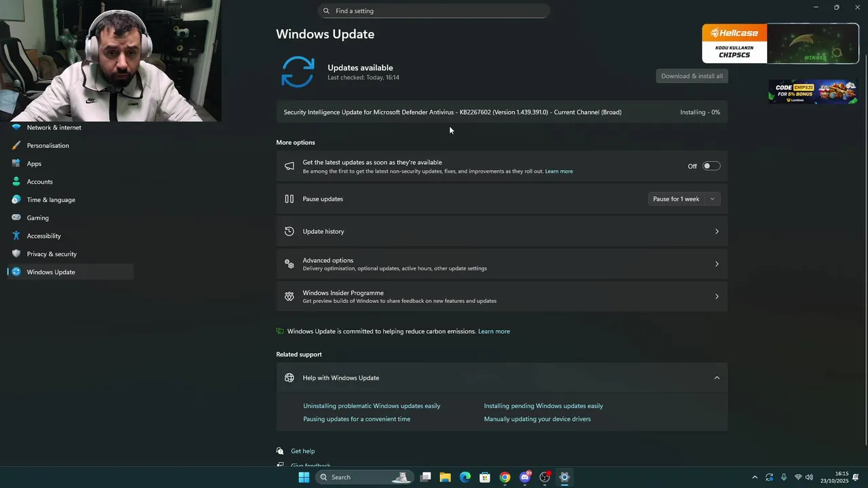Open Manually updating your device drivers link
Image resolution: width=868 pixels, height=488 pixels.
(537, 419)
